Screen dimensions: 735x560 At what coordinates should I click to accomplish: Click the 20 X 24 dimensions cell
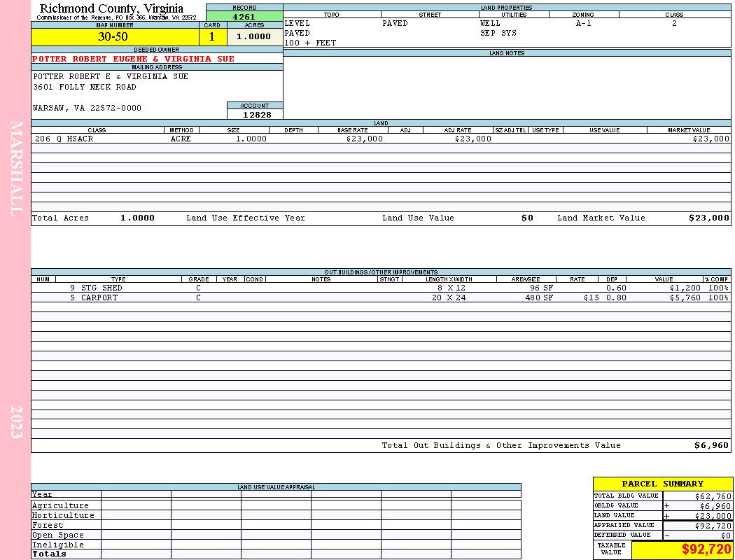click(x=449, y=297)
